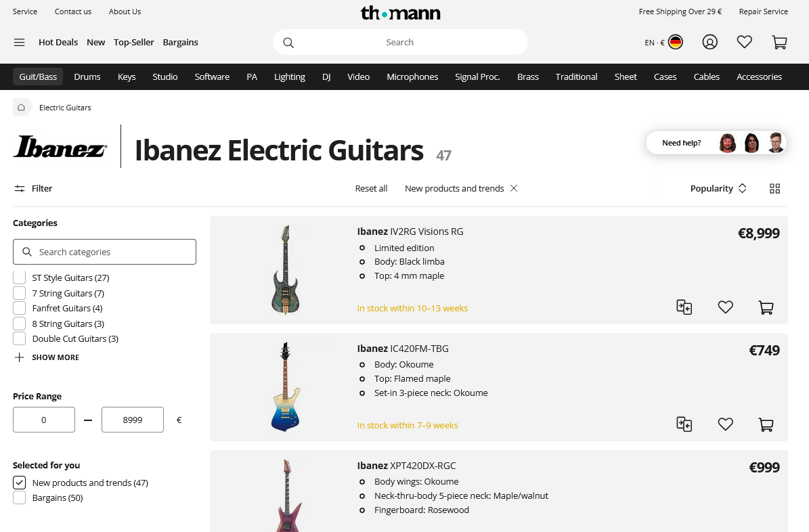Viewport: 809px width, 532px height.
Task: Uncheck New products and trends filter
Action: (x=20, y=483)
